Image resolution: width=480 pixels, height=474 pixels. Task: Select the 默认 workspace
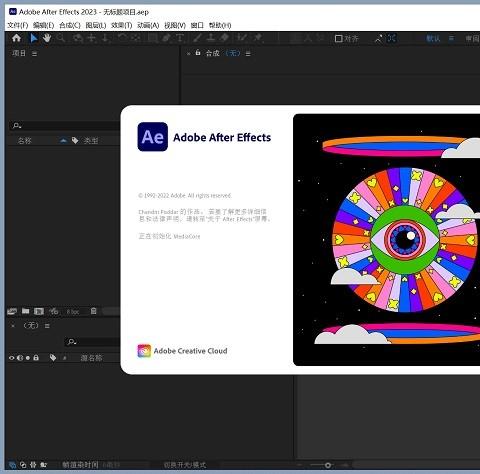point(433,39)
